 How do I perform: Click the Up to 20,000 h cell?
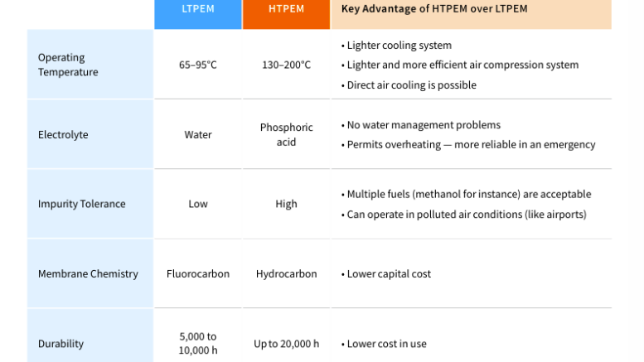[286, 343]
